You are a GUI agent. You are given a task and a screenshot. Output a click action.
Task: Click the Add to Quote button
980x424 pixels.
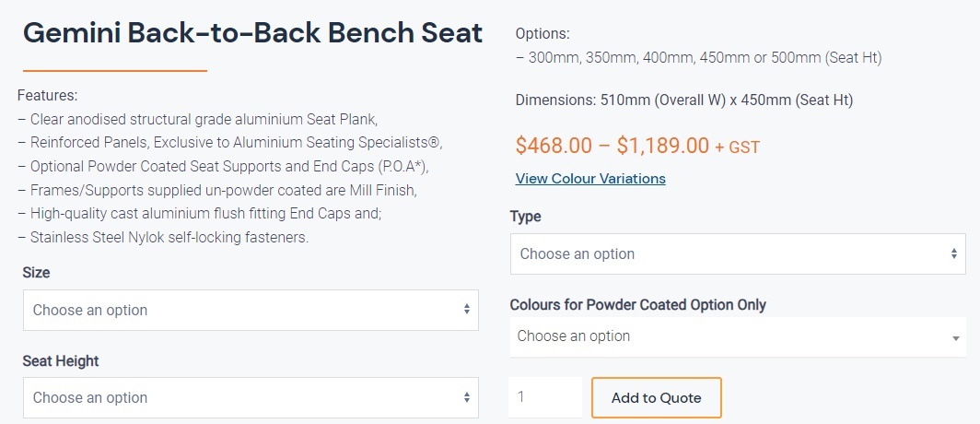point(656,398)
